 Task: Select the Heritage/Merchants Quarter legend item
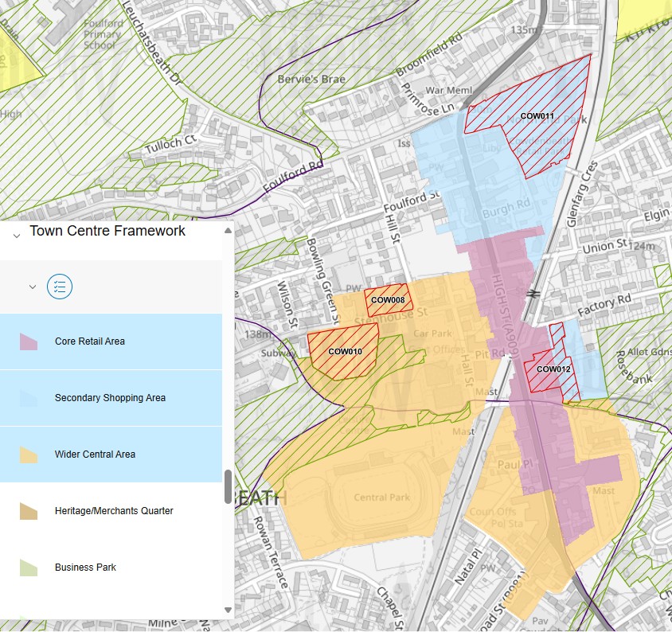[114, 511]
